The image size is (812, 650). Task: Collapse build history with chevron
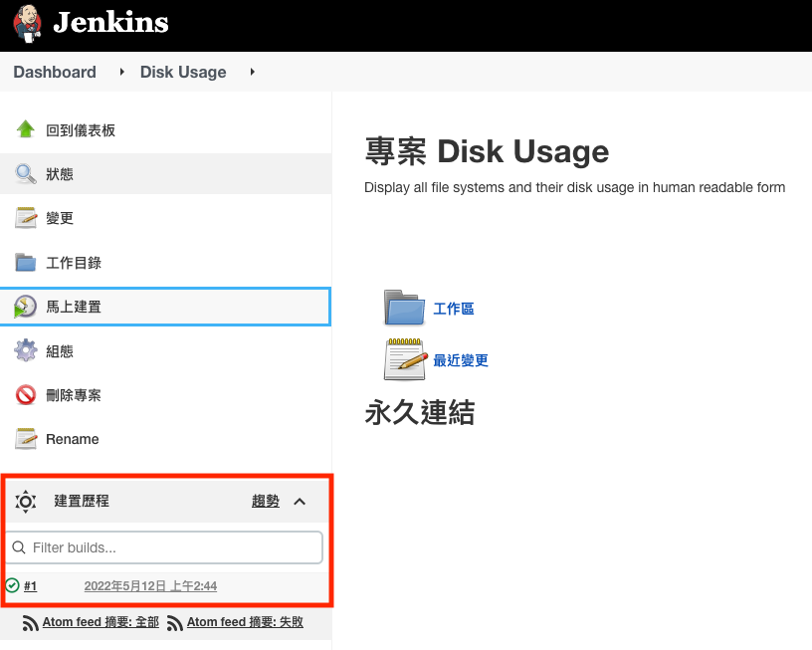pos(300,502)
